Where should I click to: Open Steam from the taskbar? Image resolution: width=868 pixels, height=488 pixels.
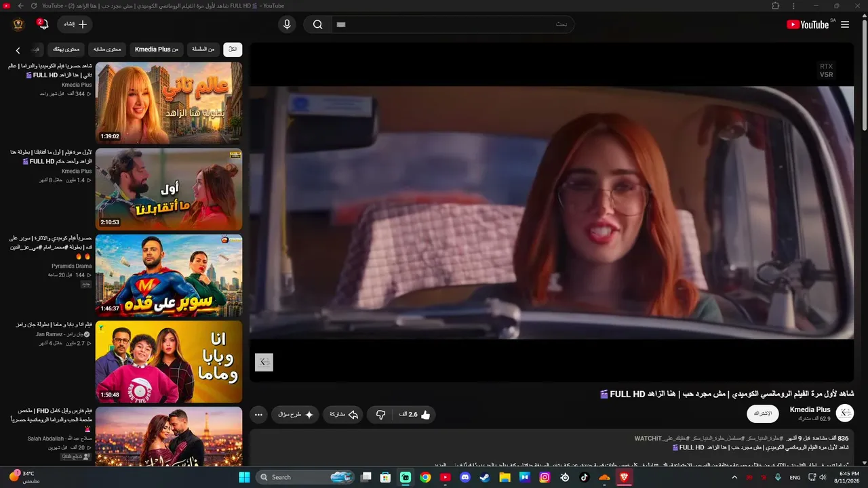tap(485, 477)
